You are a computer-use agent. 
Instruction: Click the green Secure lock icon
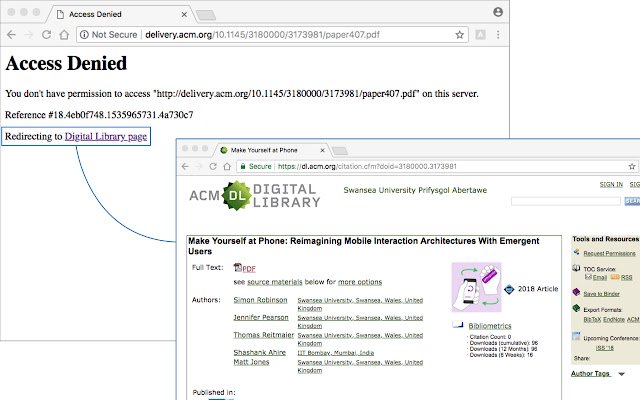pos(243,167)
